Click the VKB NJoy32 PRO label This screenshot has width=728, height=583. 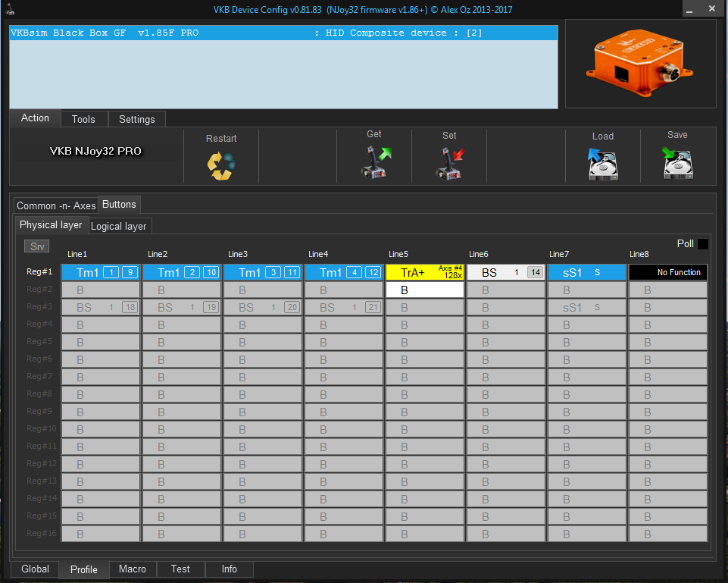point(95,151)
